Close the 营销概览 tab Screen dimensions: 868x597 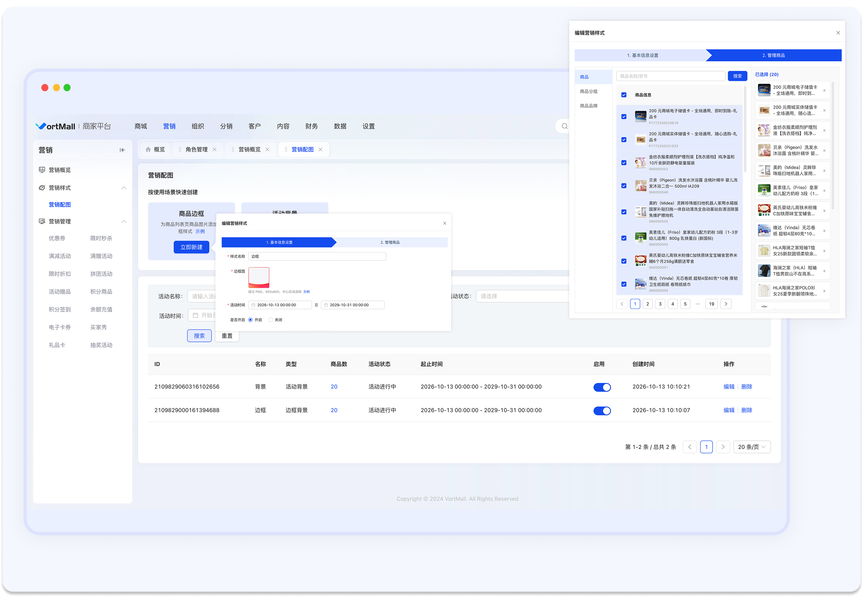pyautogui.click(x=268, y=150)
